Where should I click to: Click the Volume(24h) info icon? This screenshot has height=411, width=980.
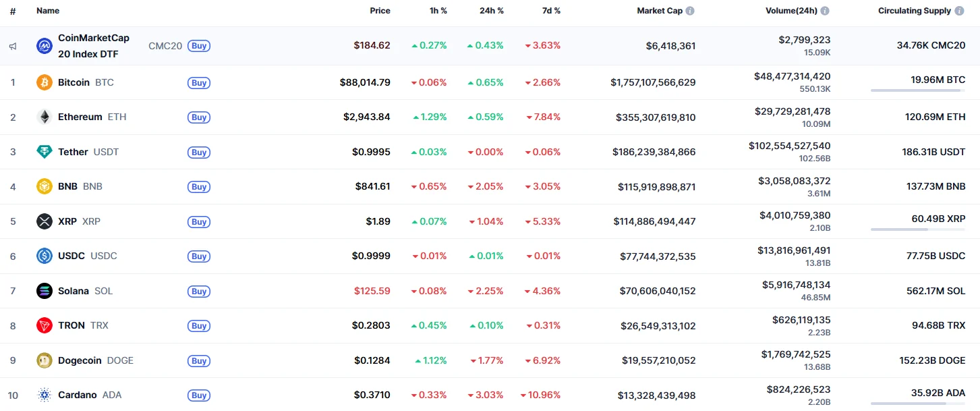pyautogui.click(x=825, y=11)
